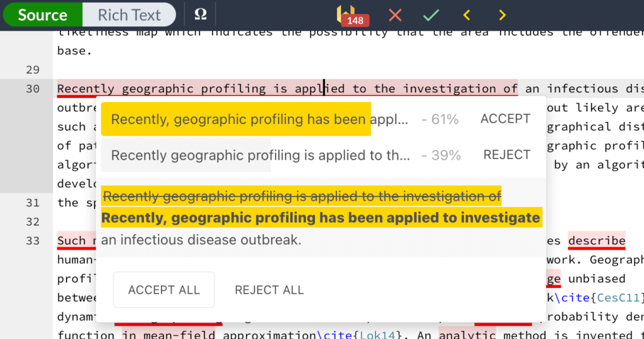Click the struck-through original sentence text

pos(302,196)
